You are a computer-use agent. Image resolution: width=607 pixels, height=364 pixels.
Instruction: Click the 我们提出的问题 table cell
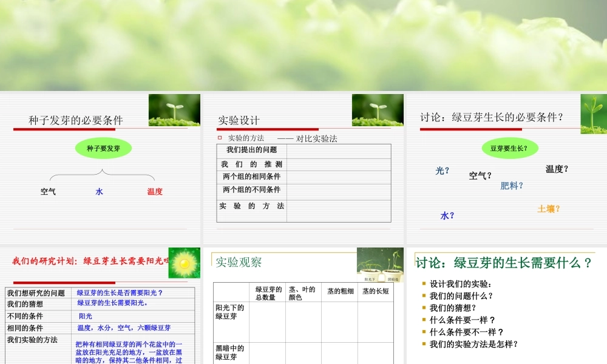pyautogui.click(x=250, y=151)
